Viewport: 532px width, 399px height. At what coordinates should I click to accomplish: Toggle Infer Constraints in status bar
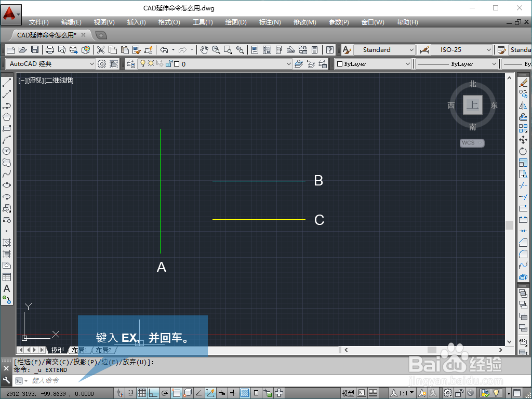[x=119, y=393]
